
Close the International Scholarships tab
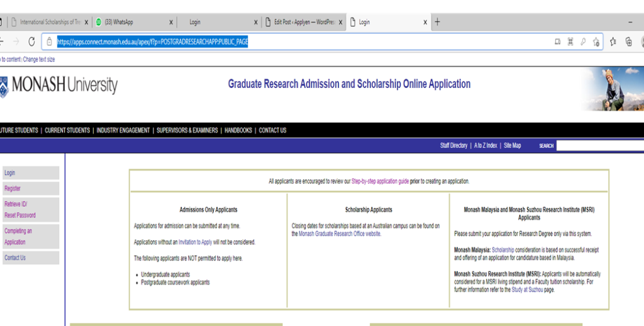86,23
